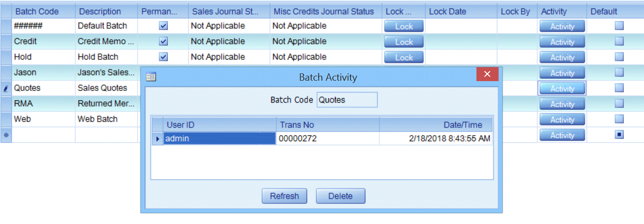Screen dimensions: 644x224
Task: Click Delete button in Batch Activity dialog
Action: 340,196
